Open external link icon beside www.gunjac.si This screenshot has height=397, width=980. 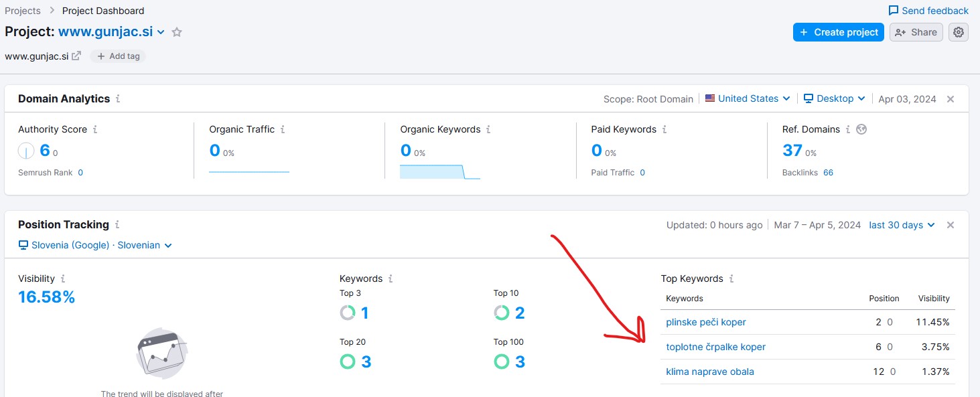tap(76, 56)
